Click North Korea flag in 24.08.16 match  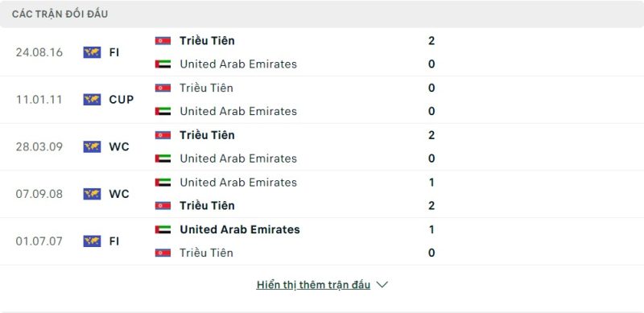pos(163,41)
